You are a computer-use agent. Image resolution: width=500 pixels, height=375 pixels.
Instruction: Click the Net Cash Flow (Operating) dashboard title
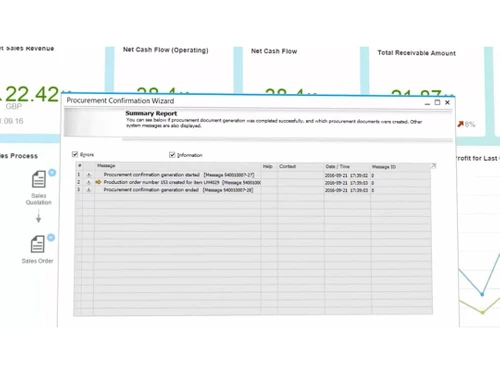(x=166, y=50)
